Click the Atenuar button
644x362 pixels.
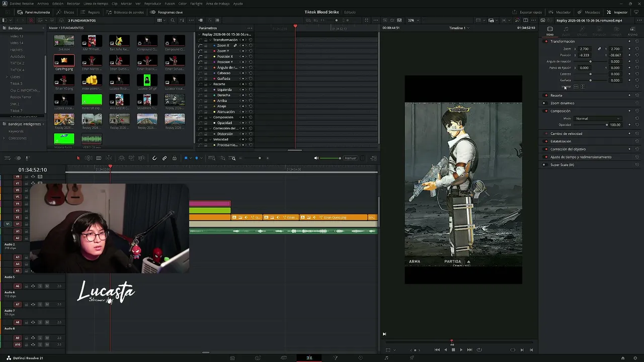(x=350, y=158)
